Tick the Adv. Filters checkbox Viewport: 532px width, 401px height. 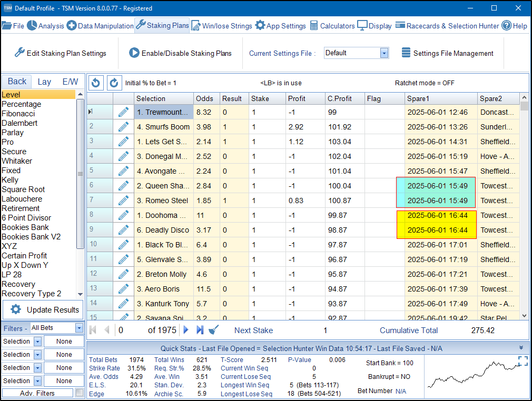point(79,393)
